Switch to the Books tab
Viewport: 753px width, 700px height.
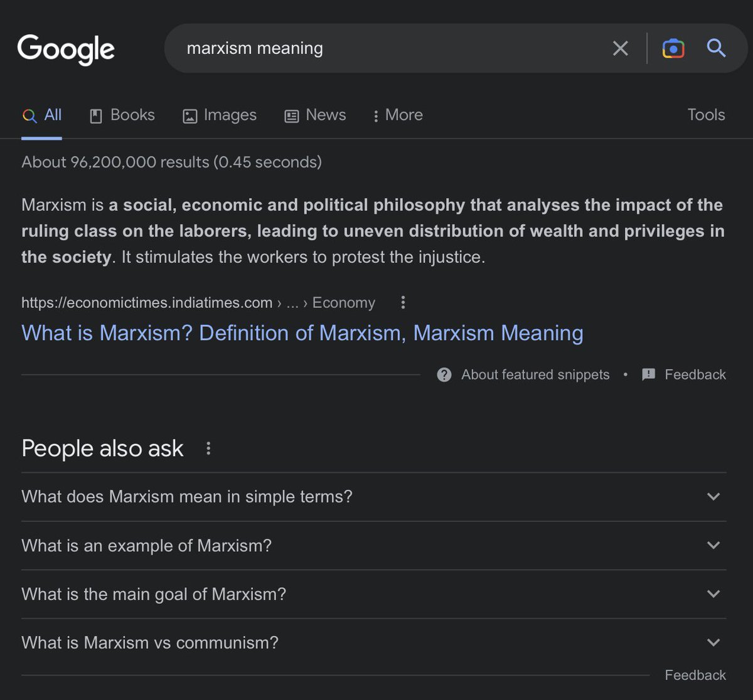pos(122,115)
